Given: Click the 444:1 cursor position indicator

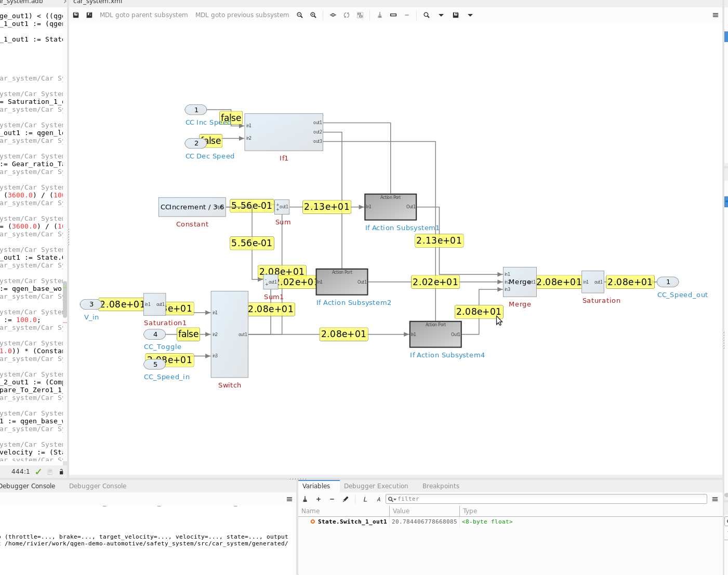Looking at the screenshot, I should pos(20,472).
